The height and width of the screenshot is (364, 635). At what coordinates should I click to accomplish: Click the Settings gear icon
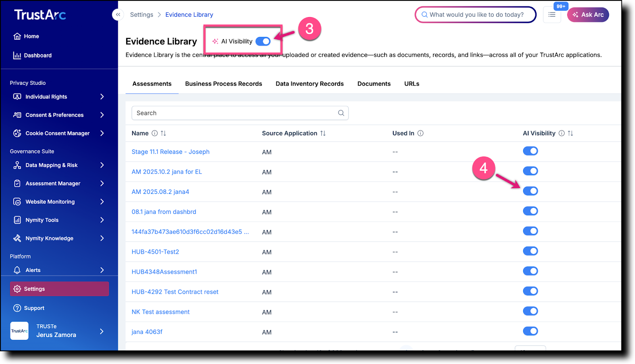17,289
